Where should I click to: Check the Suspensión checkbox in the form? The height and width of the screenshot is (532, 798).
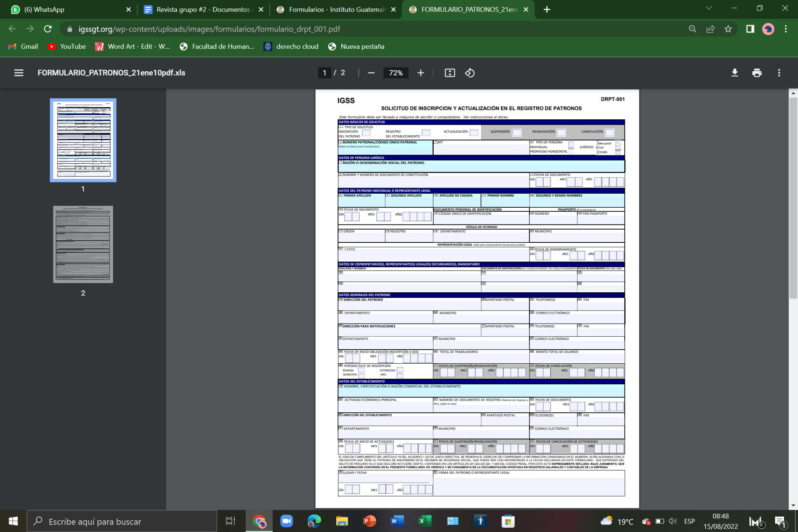point(517,133)
